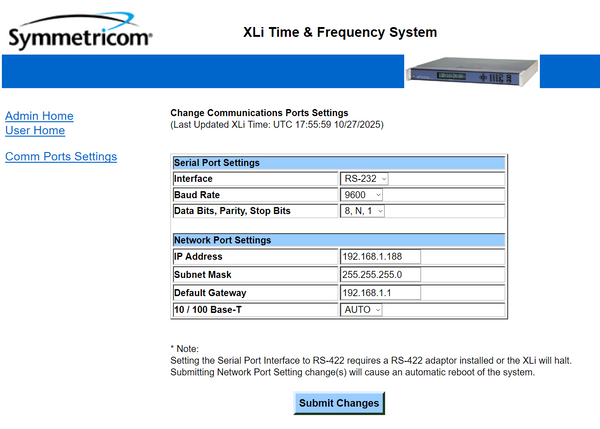Click the Symmetricom logo
Viewport: 600px width, 429px height.
click(x=80, y=37)
